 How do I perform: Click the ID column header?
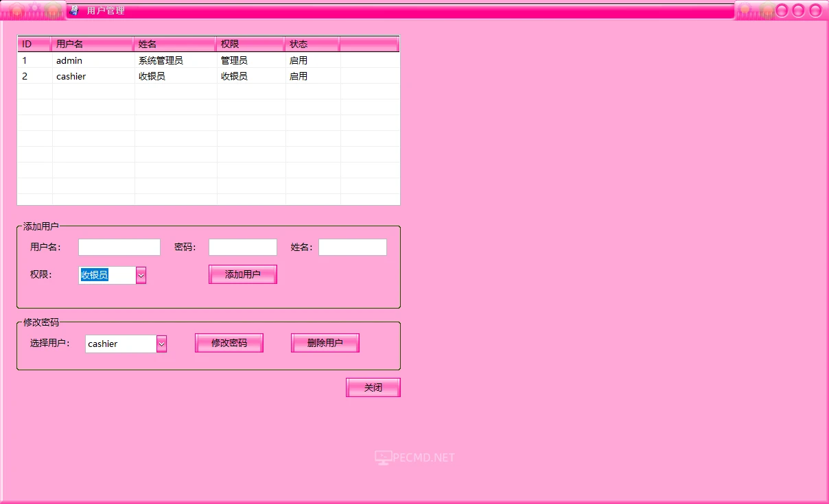coord(34,43)
